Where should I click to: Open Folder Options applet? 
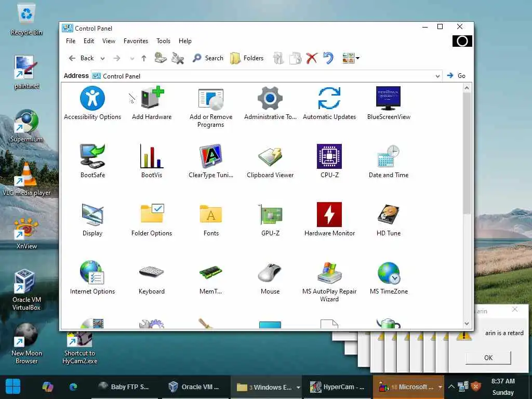[x=152, y=220]
